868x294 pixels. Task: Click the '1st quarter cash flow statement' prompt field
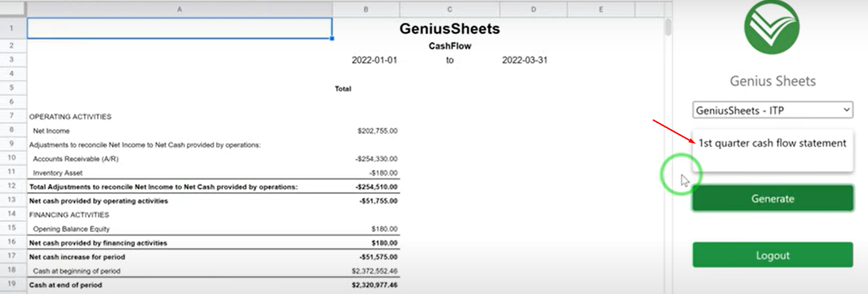point(772,150)
